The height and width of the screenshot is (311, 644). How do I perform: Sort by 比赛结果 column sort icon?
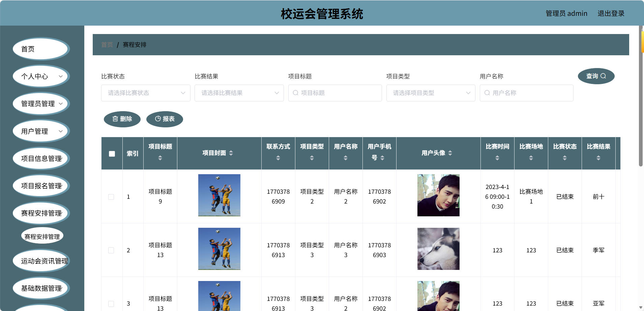tap(598, 158)
